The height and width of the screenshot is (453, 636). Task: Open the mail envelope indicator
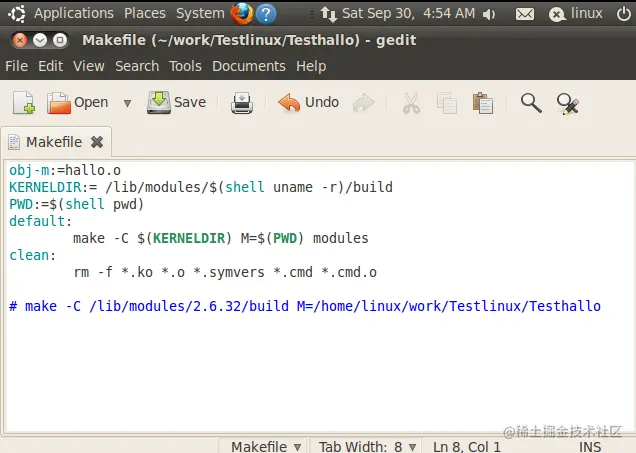pyautogui.click(x=524, y=15)
